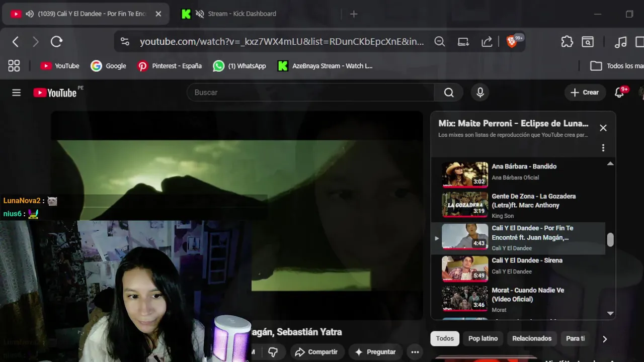
Task: Open the Todos los marcadores folder
Action: click(x=617, y=66)
